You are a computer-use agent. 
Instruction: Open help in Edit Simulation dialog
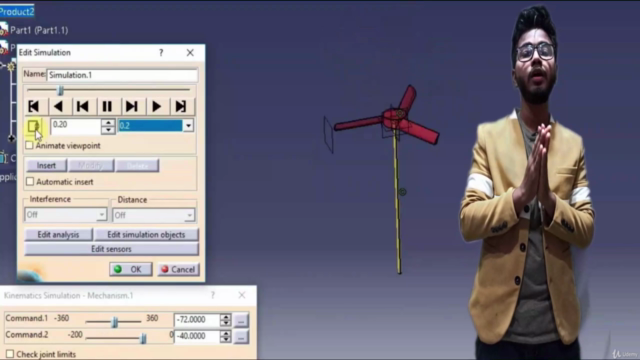[x=161, y=53]
